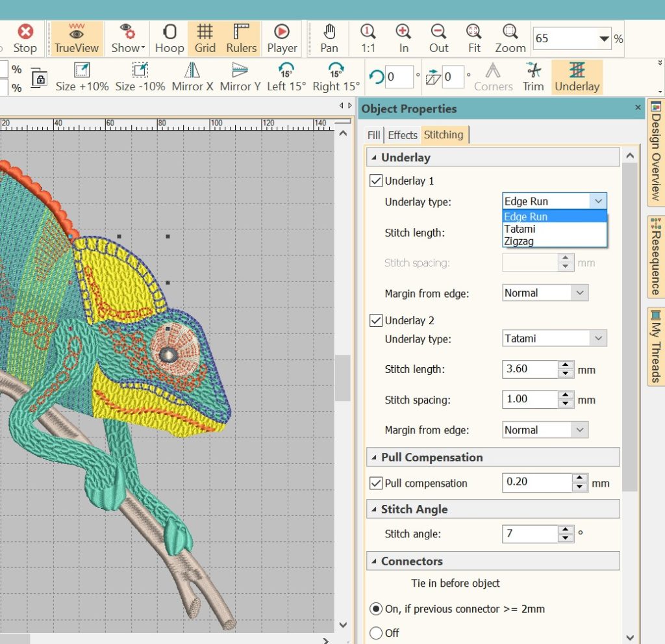Rotate the object Right 15°
The height and width of the screenshot is (644, 665).
point(336,77)
